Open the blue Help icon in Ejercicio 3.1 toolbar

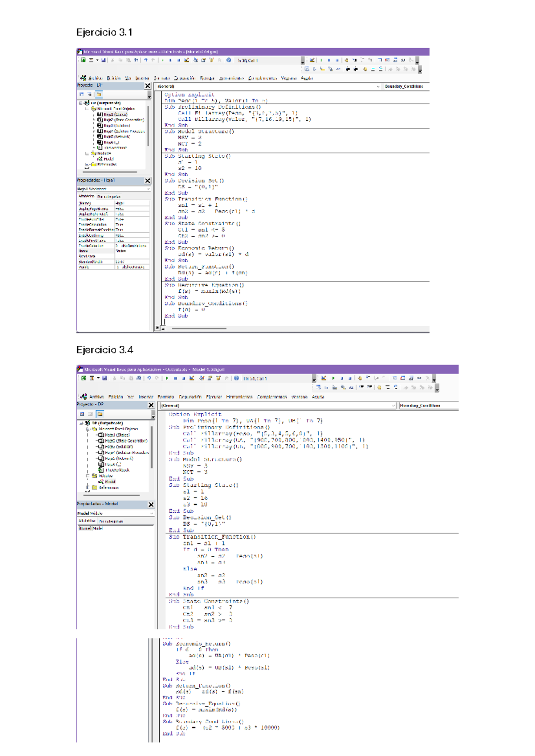coord(229,60)
